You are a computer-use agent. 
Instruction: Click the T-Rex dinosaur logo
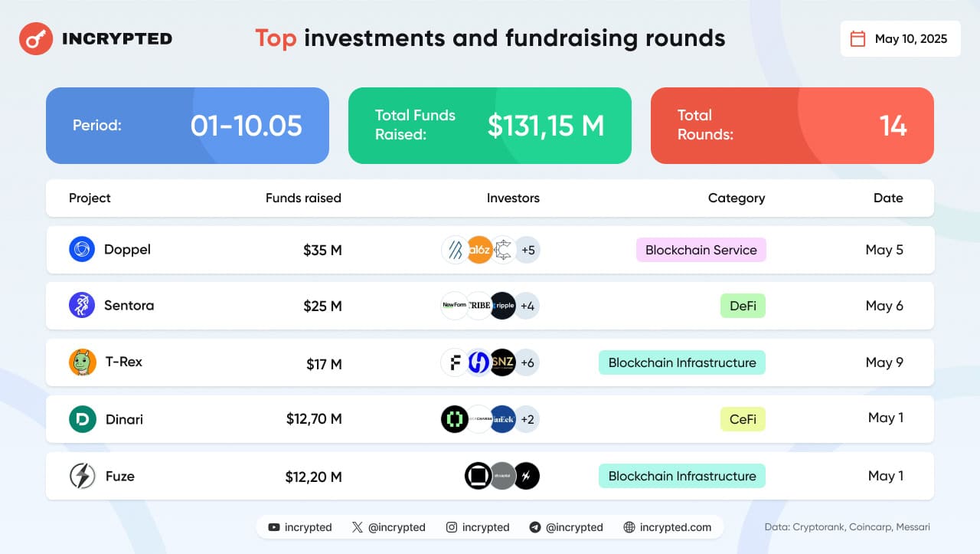(x=82, y=362)
